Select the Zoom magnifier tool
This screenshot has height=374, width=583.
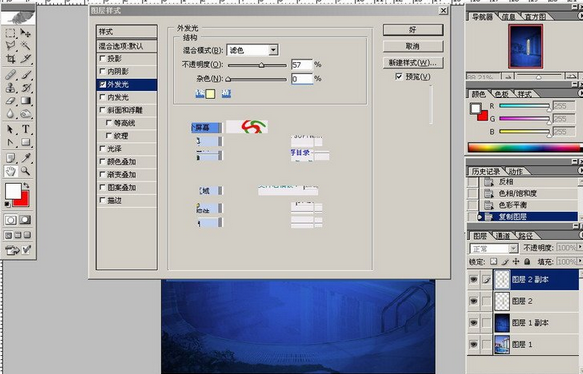point(25,171)
